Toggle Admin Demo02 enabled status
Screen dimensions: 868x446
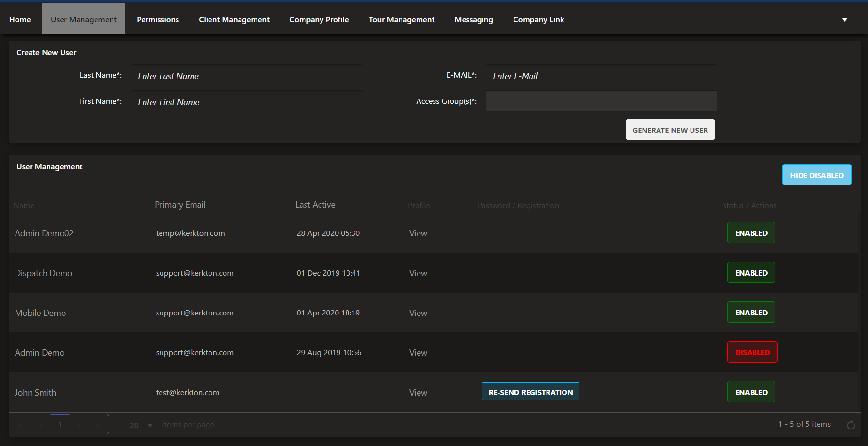(751, 233)
